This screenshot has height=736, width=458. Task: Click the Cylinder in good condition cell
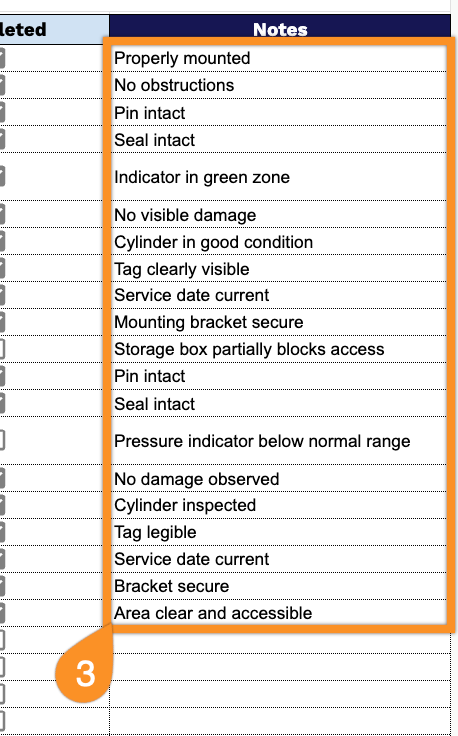[280, 241]
